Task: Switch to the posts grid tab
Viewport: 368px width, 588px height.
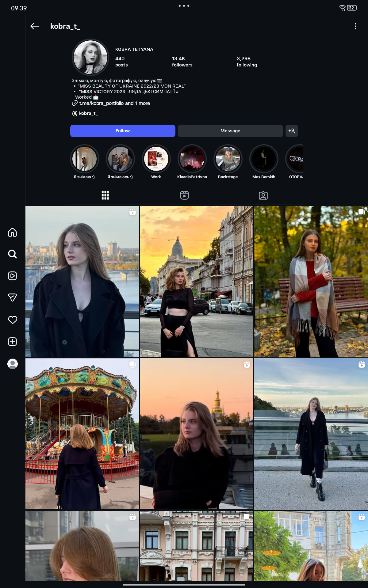Action: [105, 195]
